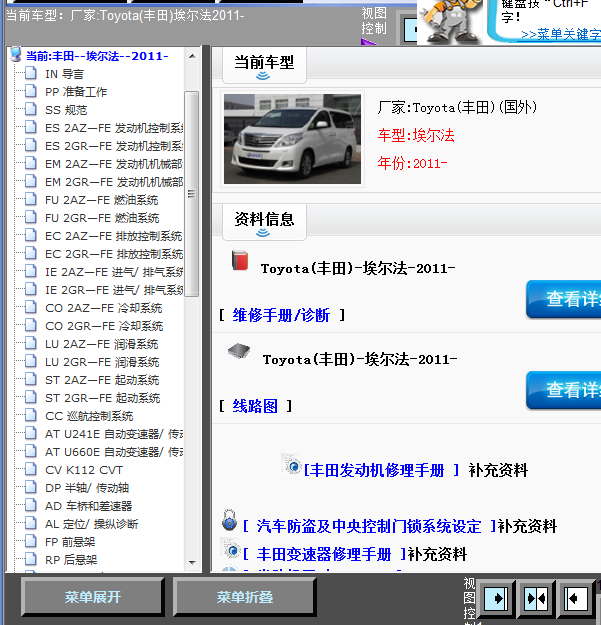Open the 维修手册/诊断 link
This screenshot has width=601, height=625.
(281, 315)
